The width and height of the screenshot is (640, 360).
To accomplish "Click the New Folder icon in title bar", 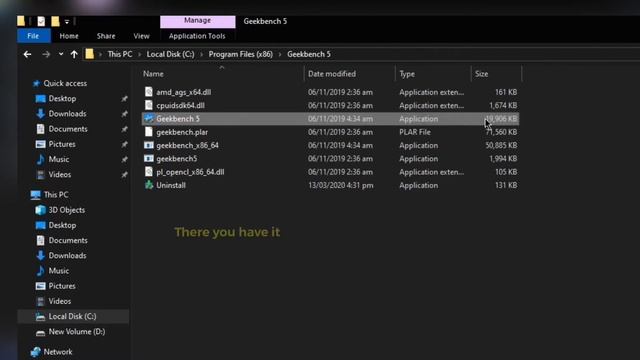I will (x=55, y=21).
